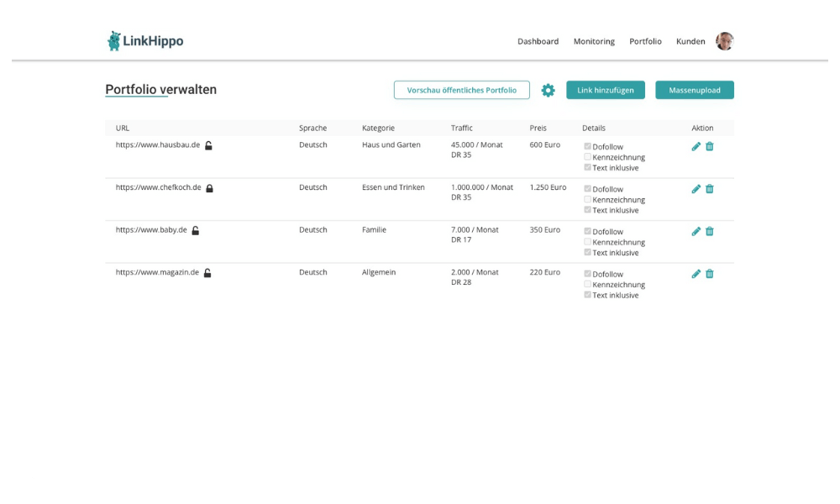The image size is (840, 504).
Task: Open the Dashboard menu item
Action: [x=538, y=41]
